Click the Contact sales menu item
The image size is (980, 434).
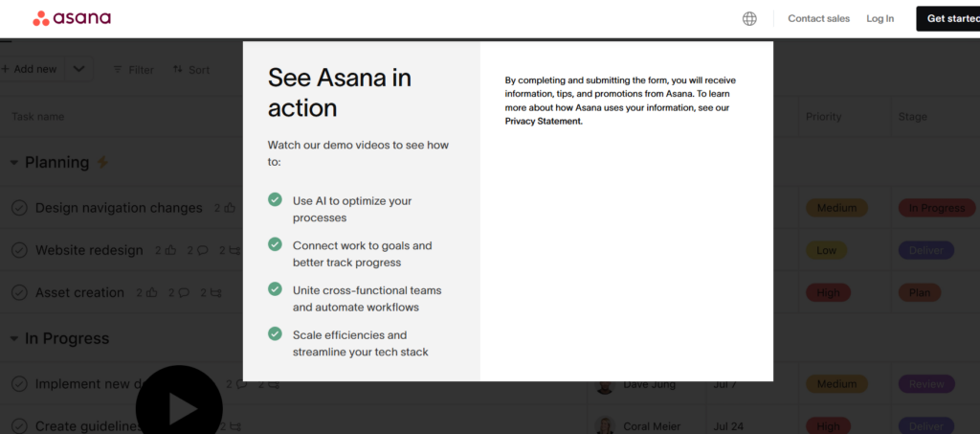818,18
